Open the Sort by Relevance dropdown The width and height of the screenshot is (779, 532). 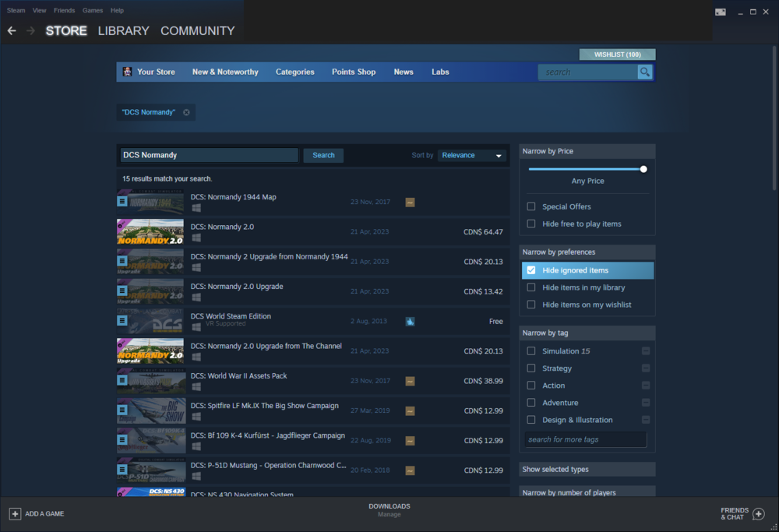click(x=471, y=155)
